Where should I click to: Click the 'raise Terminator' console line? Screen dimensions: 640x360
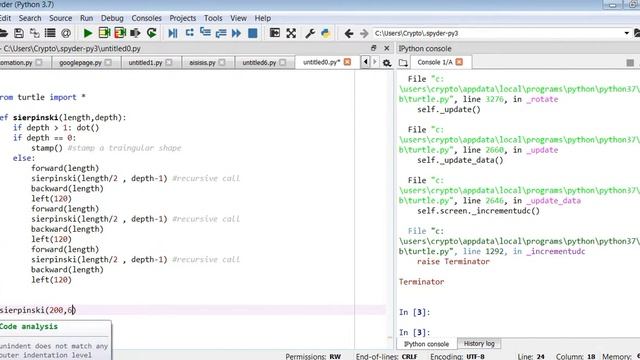coord(453,261)
